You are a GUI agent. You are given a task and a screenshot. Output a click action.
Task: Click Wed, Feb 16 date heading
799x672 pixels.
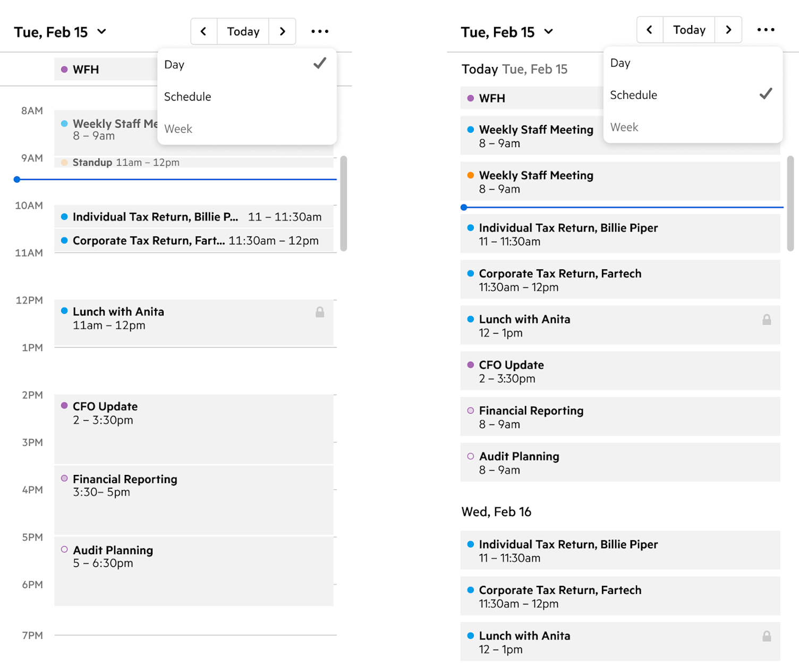[496, 512]
